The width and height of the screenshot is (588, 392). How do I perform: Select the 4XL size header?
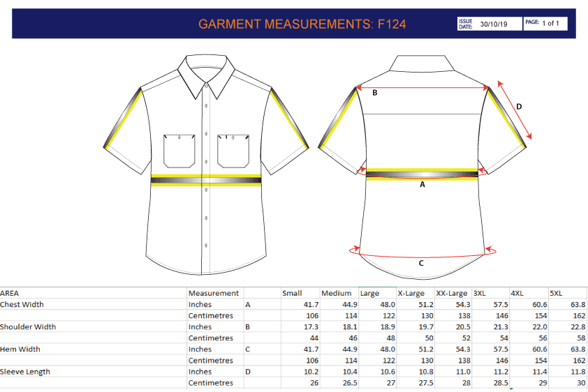pos(517,293)
